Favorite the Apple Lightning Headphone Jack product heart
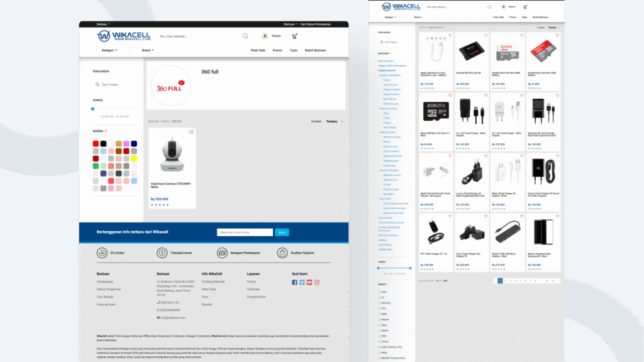Viewport: 644px width, 362px height. (x=450, y=35)
